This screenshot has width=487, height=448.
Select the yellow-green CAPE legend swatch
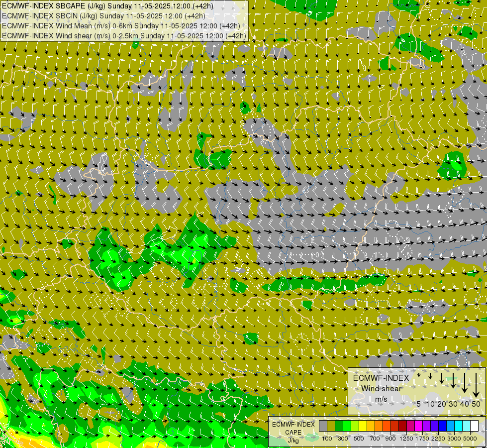355,426
